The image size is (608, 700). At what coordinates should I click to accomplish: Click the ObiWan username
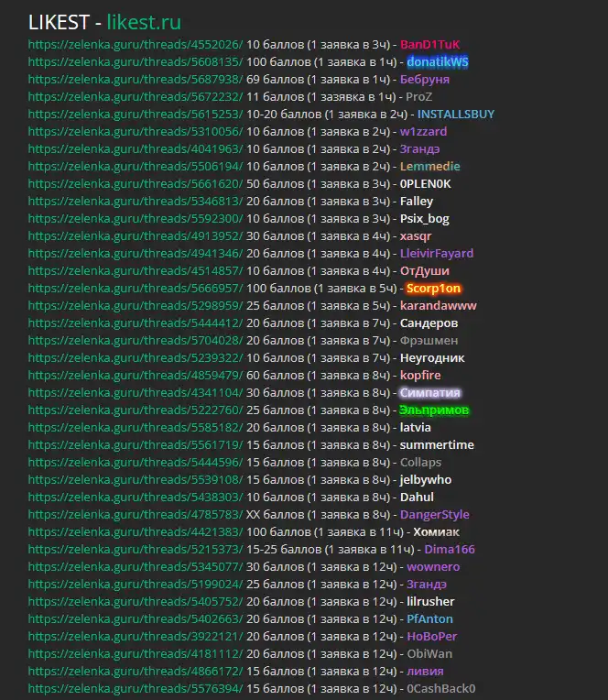click(429, 654)
